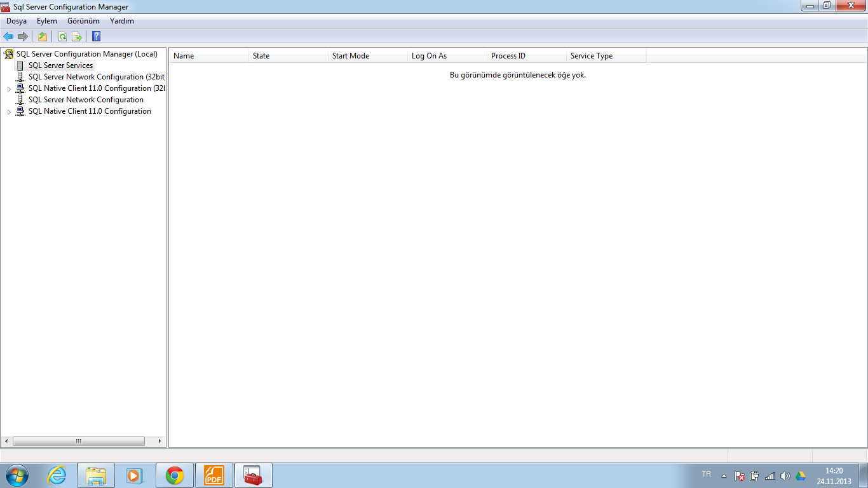Expand SQL Native Client 11.0 Configuration (32bit)

tap(9, 89)
